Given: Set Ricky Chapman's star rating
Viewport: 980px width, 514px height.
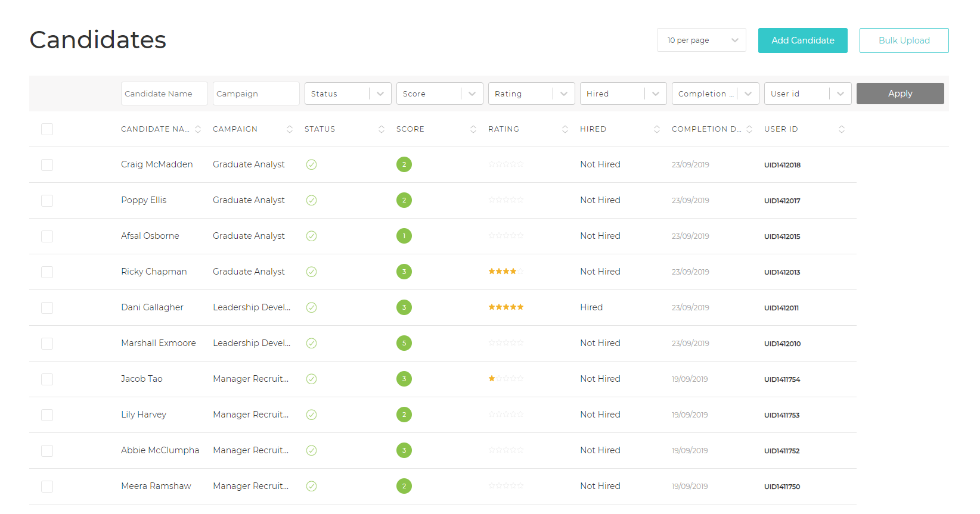Looking at the screenshot, I should (505, 272).
